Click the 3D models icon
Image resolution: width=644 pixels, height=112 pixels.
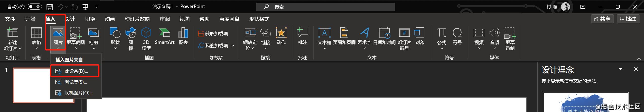coord(146,33)
